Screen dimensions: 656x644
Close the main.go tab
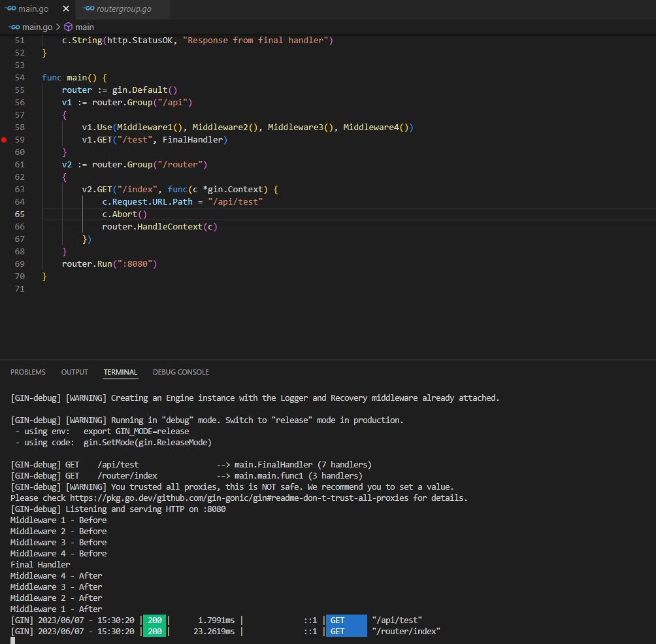point(66,8)
